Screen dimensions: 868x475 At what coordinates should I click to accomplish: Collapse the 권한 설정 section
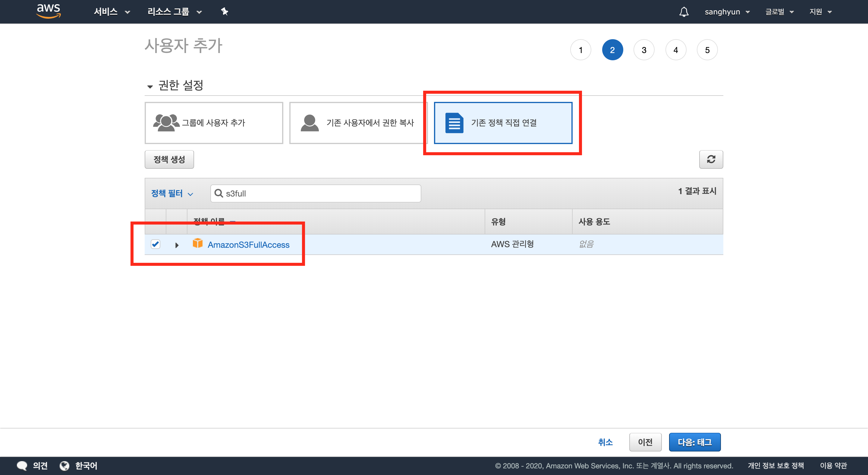point(150,87)
